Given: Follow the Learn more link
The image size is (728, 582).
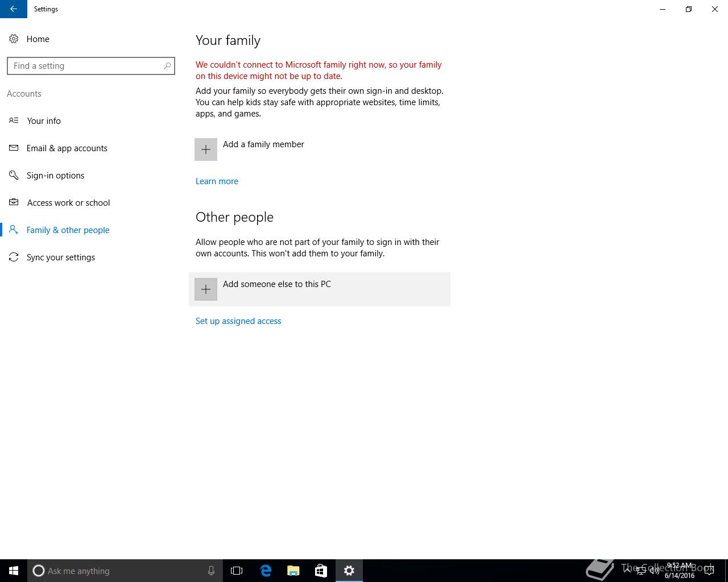Looking at the screenshot, I should (217, 181).
